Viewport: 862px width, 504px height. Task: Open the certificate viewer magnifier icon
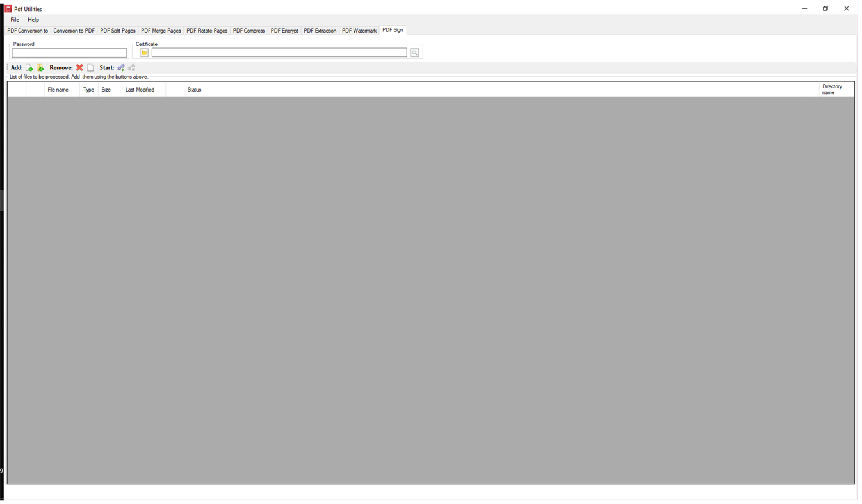(x=414, y=52)
